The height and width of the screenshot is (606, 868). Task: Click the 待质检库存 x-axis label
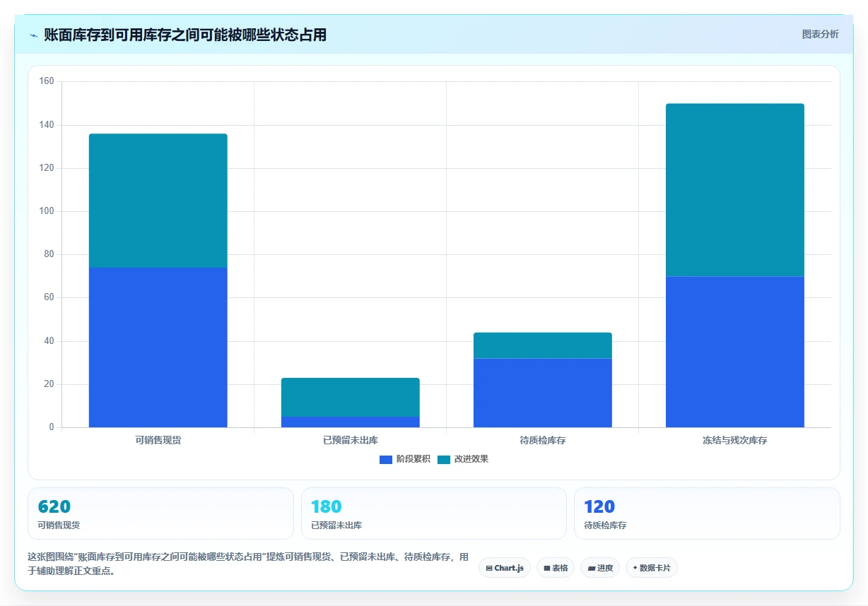[543, 440]
